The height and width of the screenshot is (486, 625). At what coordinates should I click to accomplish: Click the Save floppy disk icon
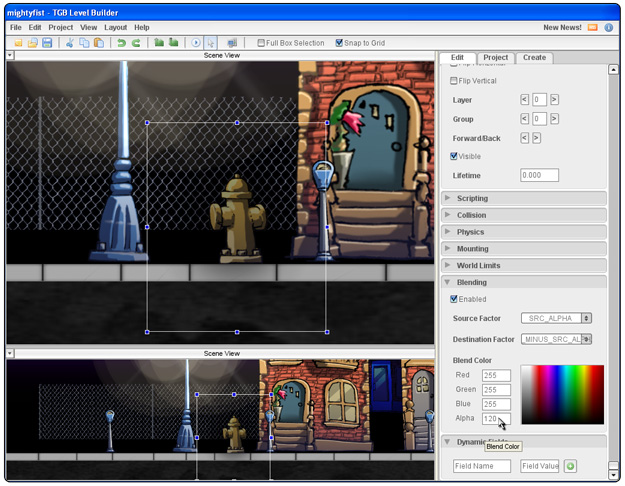(47, 43)
